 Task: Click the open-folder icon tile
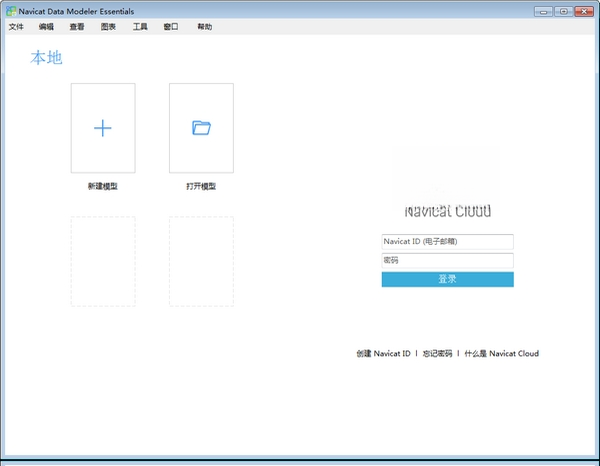(x=201, y=128)
